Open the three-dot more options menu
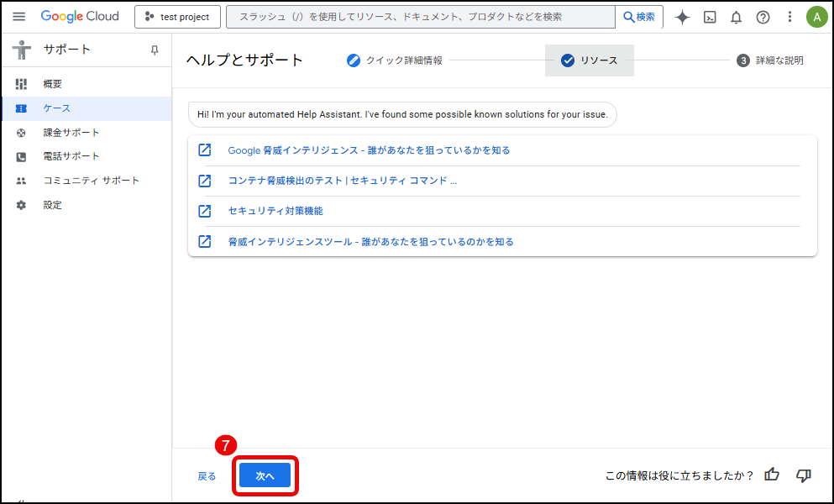 pyautogui.click(x=789, y=17)
